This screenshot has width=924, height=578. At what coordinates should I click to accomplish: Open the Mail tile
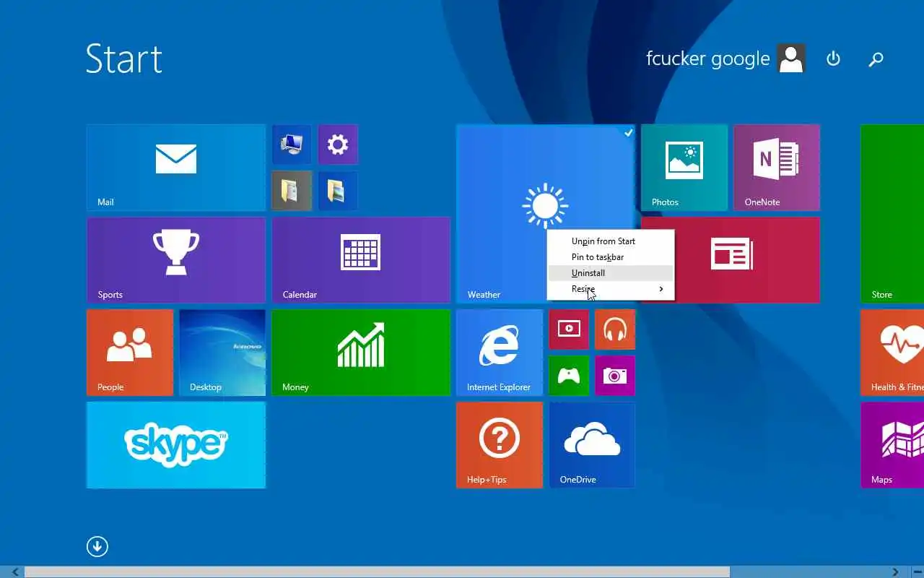pyautogui.click(x=176, y=168)
